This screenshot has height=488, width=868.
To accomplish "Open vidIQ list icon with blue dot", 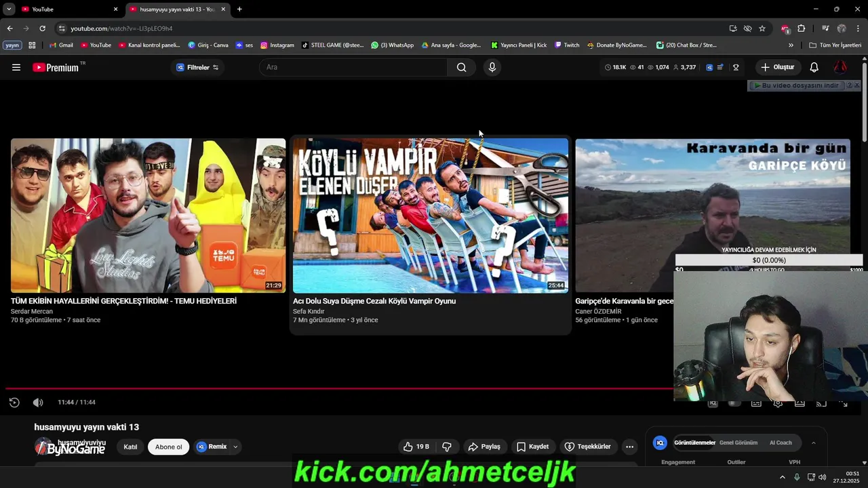I will (x=720, y=67).
